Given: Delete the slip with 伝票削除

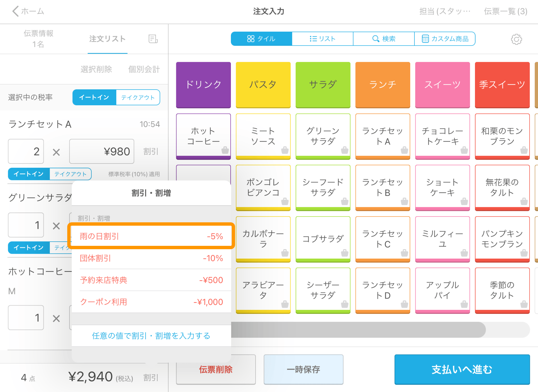Looking at the screenshot, I should click(x=216, y=370).
